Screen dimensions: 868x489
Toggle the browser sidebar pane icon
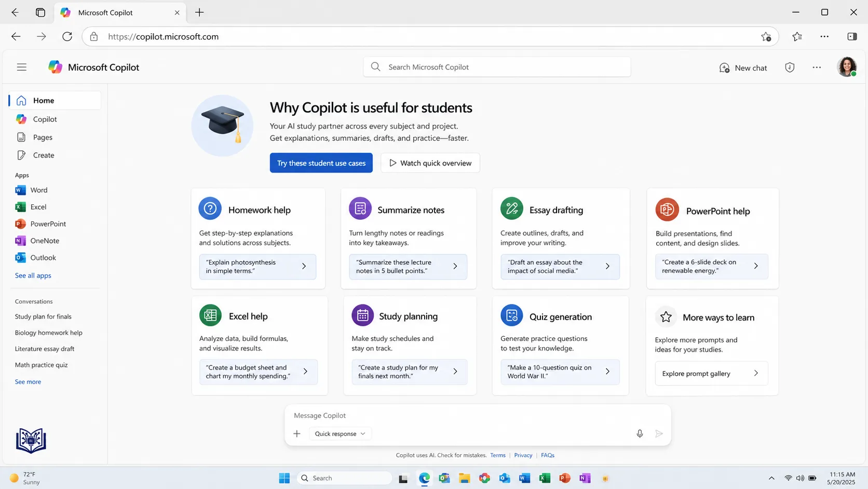tap(852, 36)
